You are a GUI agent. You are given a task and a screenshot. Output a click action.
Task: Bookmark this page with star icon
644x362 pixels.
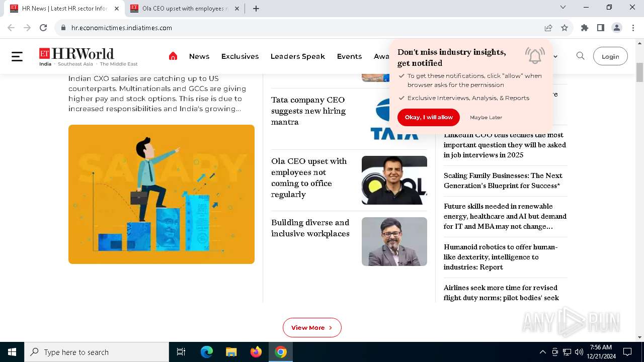pyautogui.click(x=565, y=28)
